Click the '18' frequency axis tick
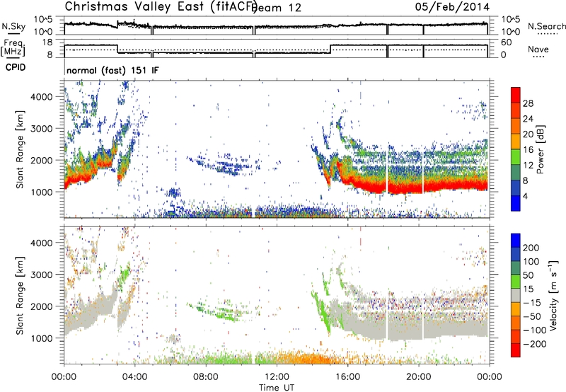Viewport: 566px width, 392px height. [47, 42]
